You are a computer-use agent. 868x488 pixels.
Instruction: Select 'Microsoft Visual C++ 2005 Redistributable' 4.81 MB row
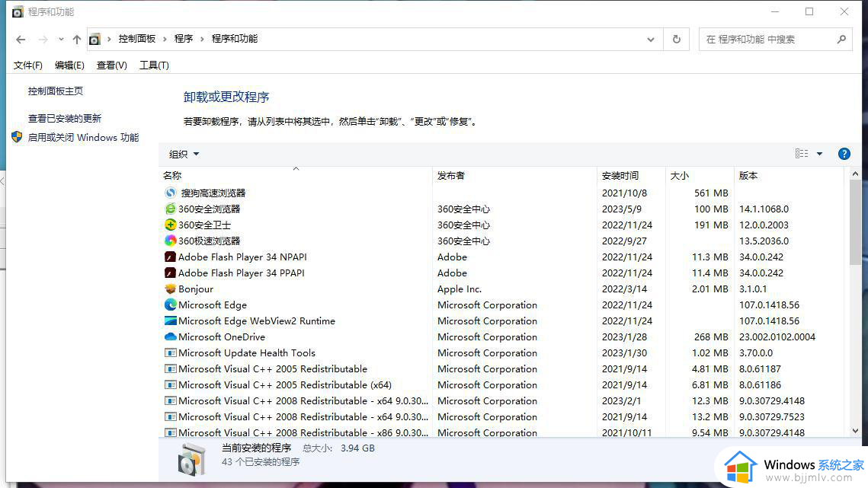click(501, 369)
